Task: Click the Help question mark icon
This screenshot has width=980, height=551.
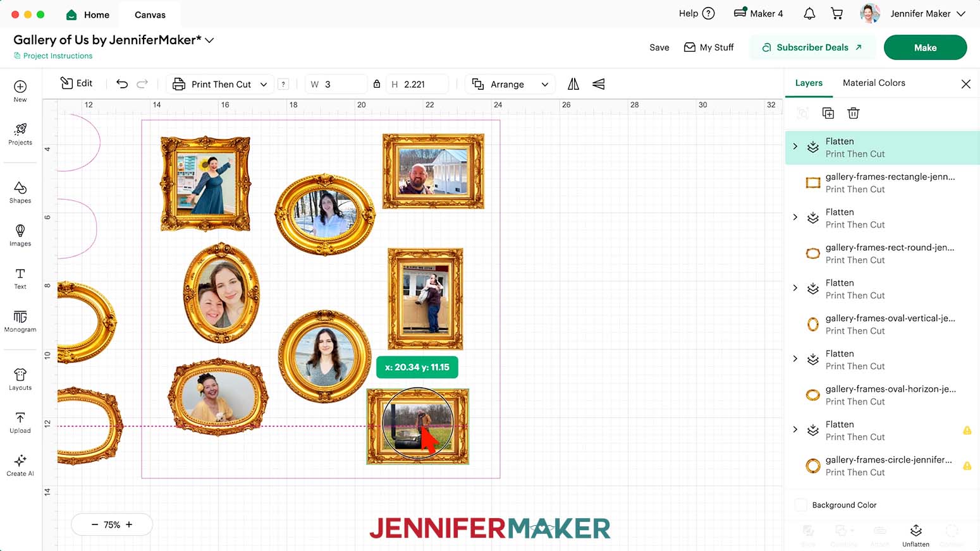Action: [x=709, y=13]
